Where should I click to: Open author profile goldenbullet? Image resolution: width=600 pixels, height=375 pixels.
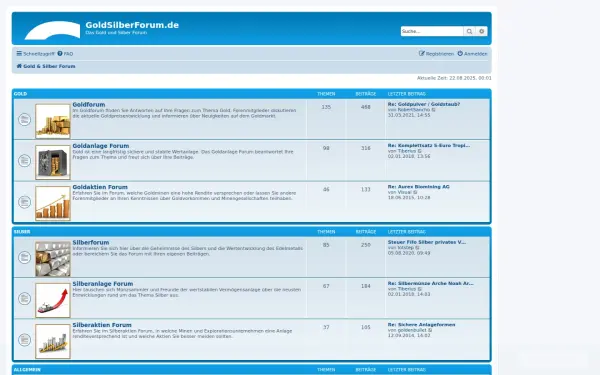[x=412, y=330]
